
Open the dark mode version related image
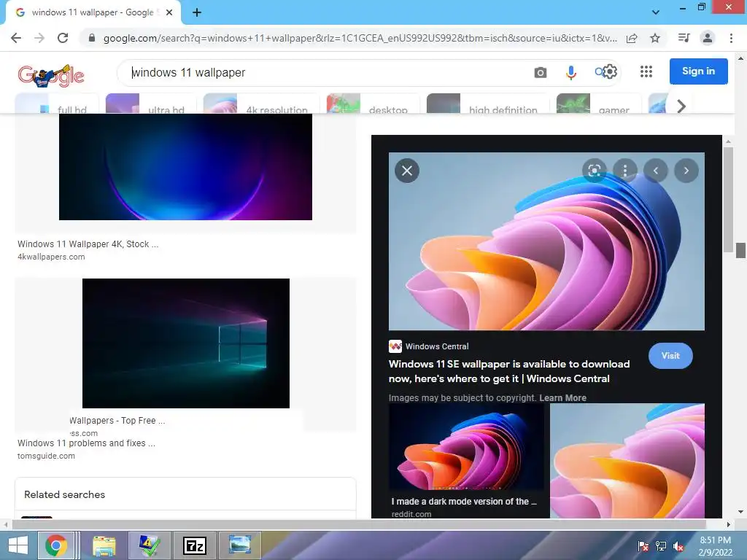pyautogui.click(x=466, y=447)
